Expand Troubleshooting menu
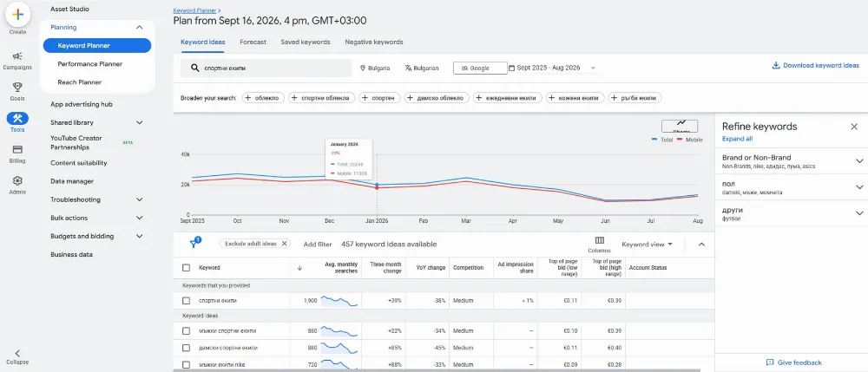This screenshot has height=372, width=868. 139,199
